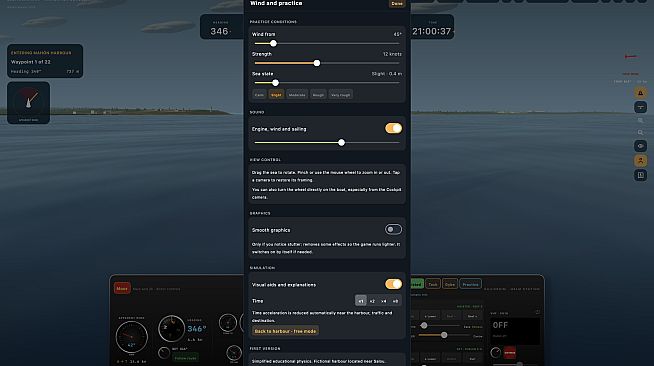654x366 pixels.
Task: Click the apparent wind compass widget
Action: [28, 103]
